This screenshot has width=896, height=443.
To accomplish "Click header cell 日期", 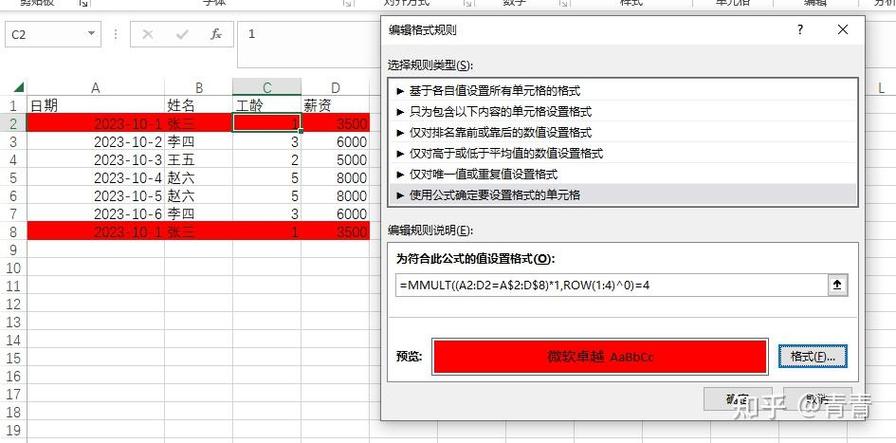I will pos(95,105).
